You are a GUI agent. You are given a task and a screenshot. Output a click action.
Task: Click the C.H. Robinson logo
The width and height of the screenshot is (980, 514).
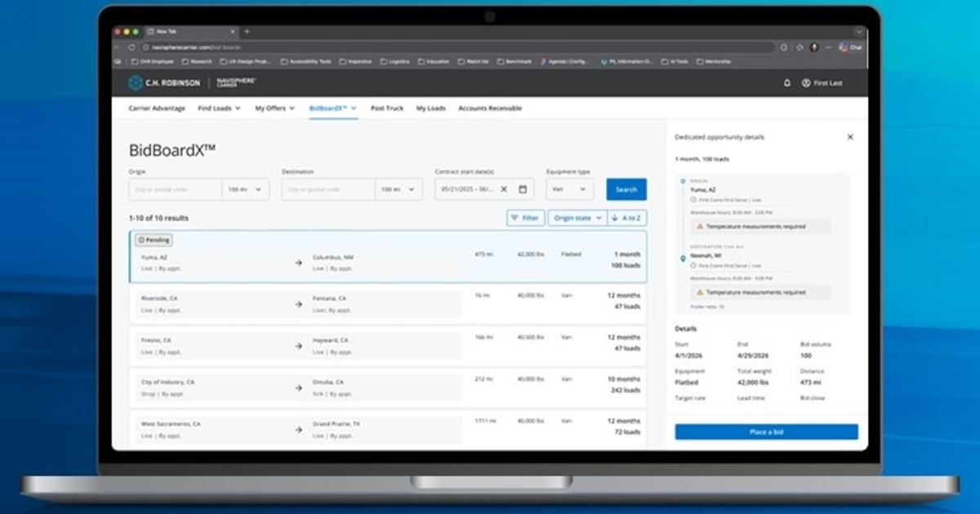163,82
